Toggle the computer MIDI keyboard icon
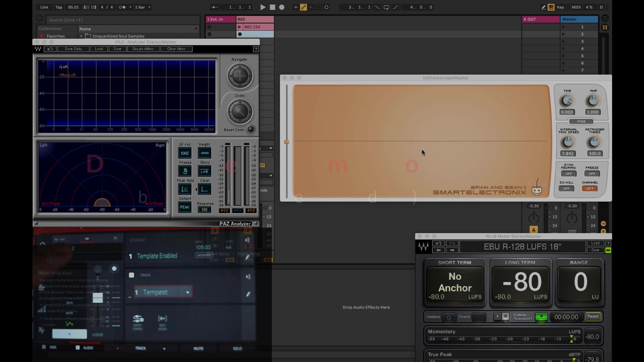This screenshot has width=644, height=362. [x=551, y=7]
